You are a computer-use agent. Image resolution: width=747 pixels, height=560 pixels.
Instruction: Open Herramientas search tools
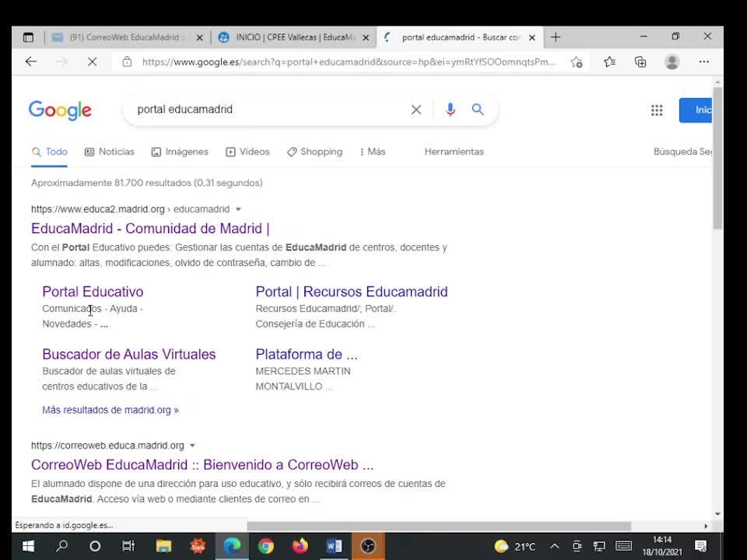point(454,152)
